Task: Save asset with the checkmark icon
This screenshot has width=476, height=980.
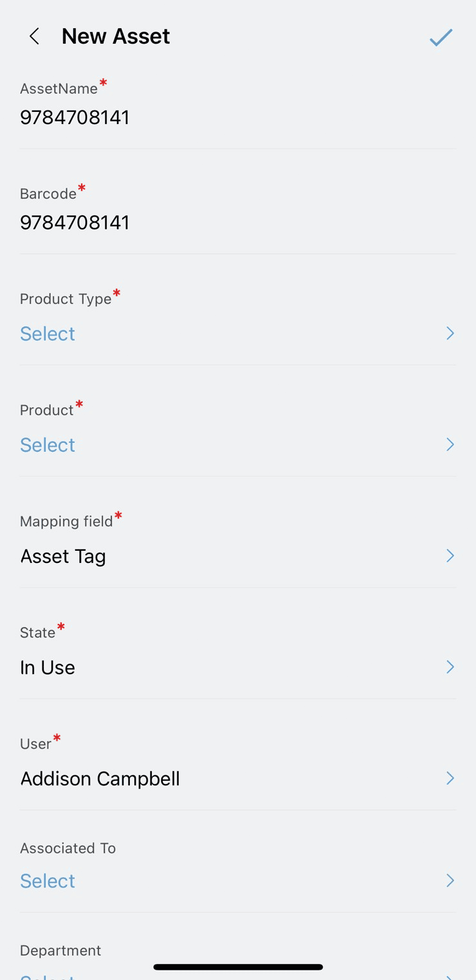Action: [x=441, y=37]
